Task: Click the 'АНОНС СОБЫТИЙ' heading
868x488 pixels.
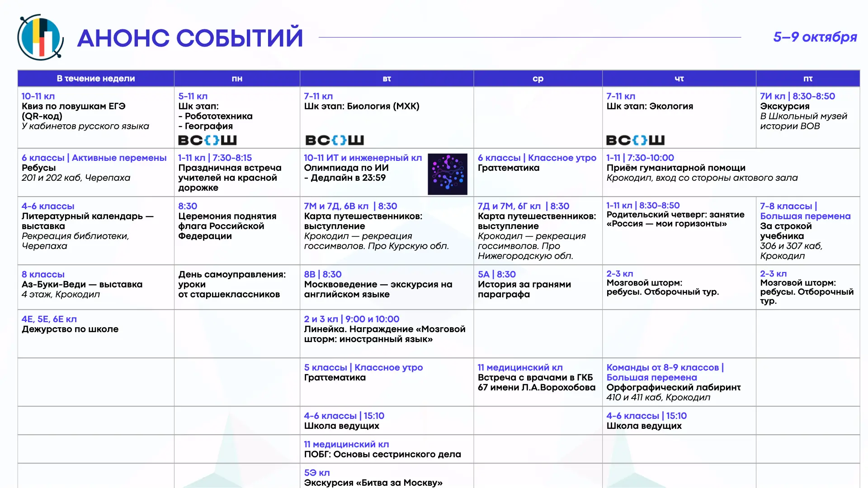Action: point(190,38)
